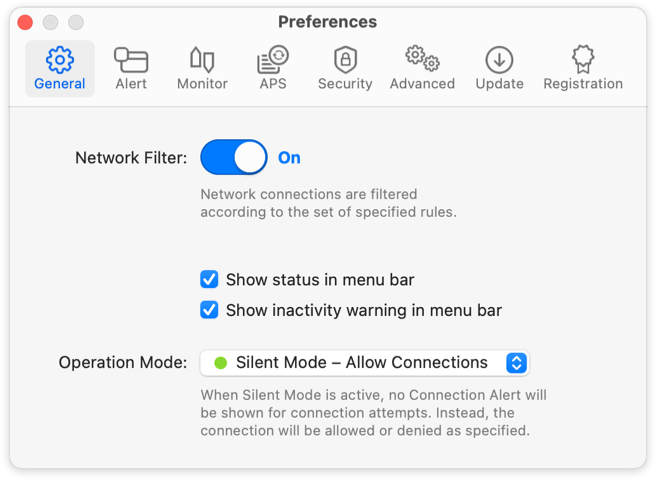The image size is (656, 480).
Task: Click the Network Filter label
Action: (131, 158)
